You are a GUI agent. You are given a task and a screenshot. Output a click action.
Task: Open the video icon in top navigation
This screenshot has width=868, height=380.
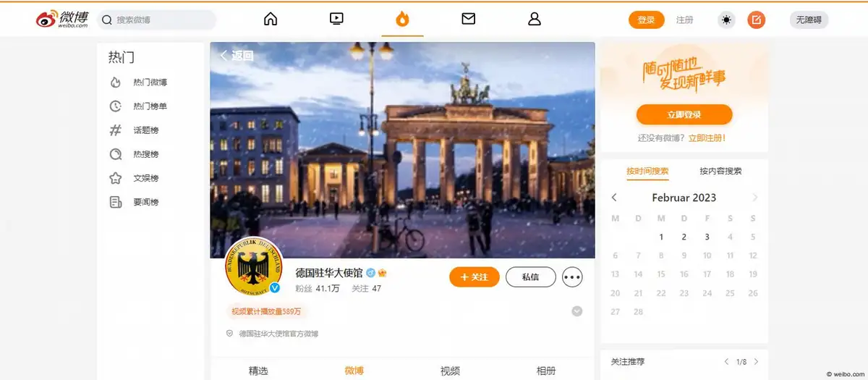(336, 20)
